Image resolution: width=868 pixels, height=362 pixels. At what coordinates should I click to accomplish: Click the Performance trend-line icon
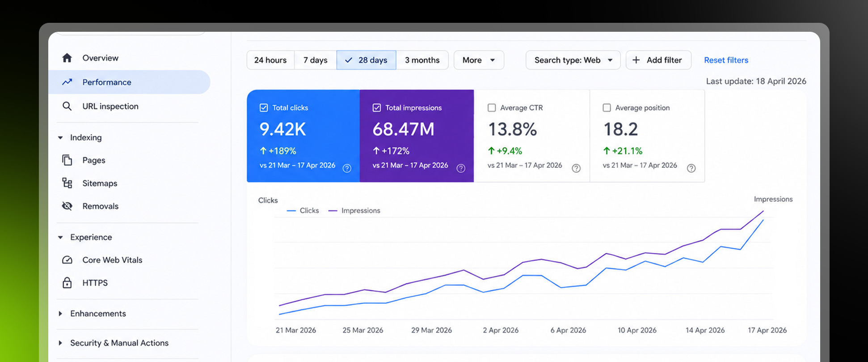click(67, 82)
